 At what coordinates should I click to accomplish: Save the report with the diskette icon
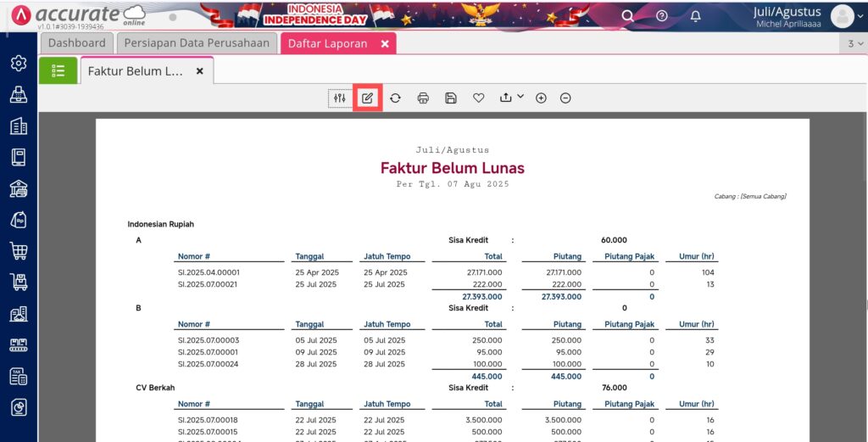tap(451, 98)
